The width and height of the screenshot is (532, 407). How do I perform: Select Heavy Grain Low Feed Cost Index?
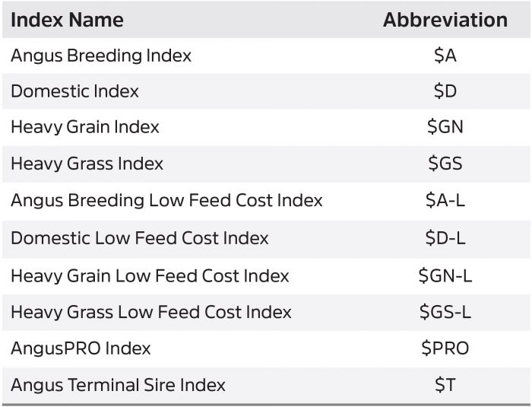(x=150, y=275)
